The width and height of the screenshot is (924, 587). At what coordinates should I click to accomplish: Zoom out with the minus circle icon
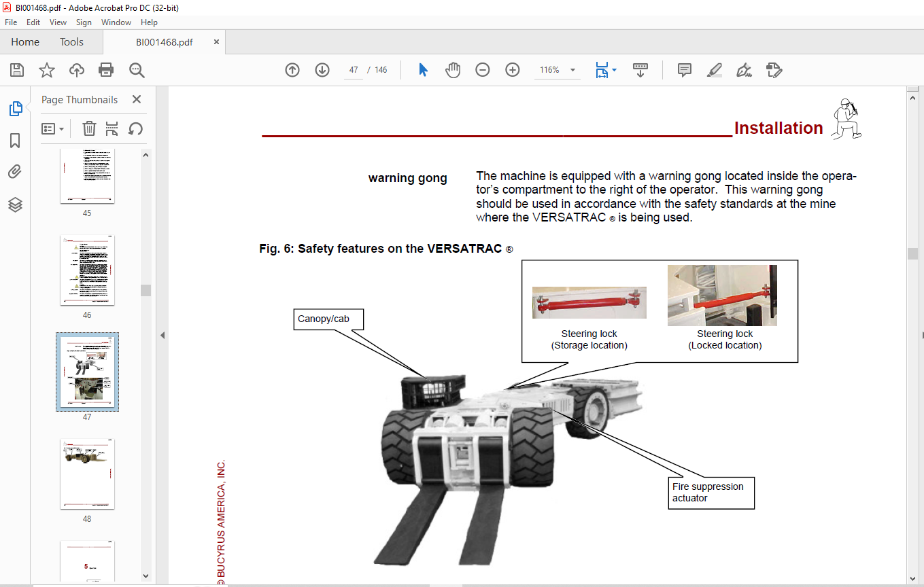pos(483,70)
